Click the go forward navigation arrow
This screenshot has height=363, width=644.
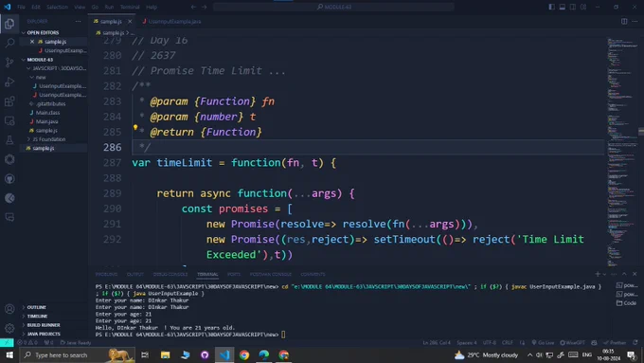(x=205, y=7)
